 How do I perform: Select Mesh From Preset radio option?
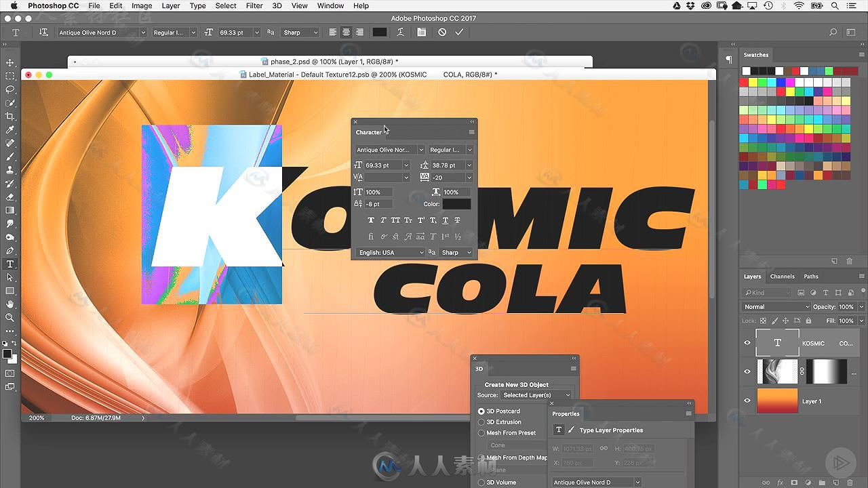481,433
